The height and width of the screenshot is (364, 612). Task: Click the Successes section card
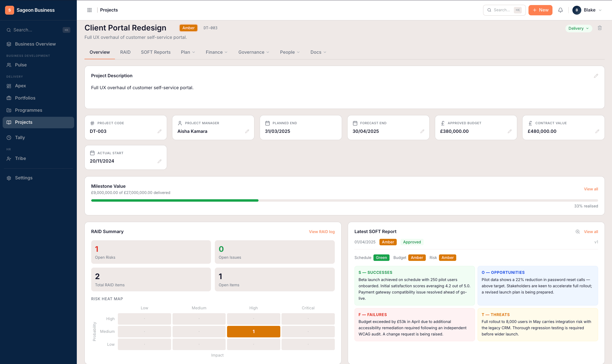click(414, 286)
